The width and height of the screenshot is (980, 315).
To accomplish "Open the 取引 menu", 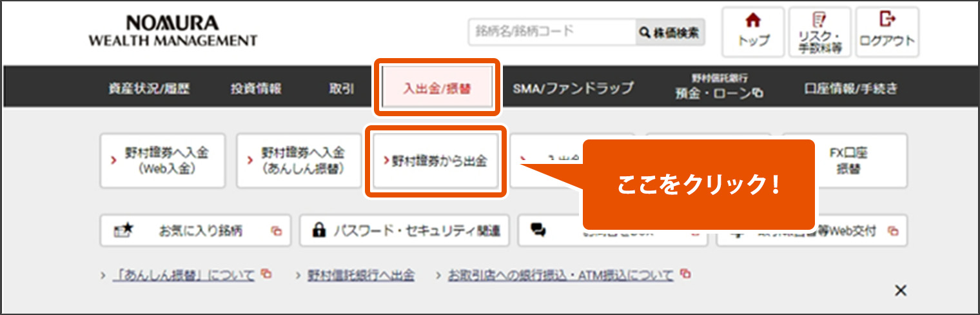I will coord(341,88).
